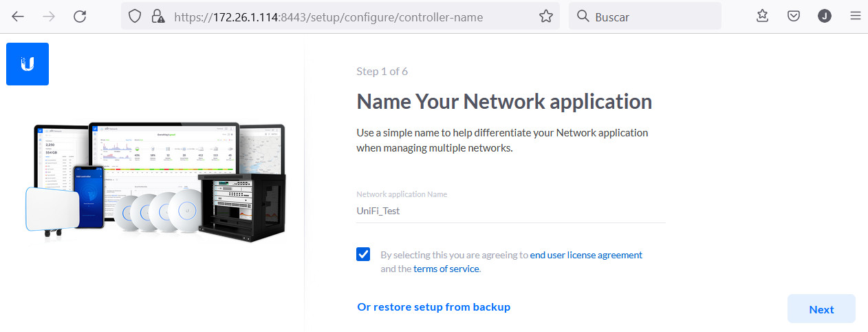This screenshot has height=332, width=868.
Task: Open the bookmarks star-tray toolbar icon
Action: point(762,17)
